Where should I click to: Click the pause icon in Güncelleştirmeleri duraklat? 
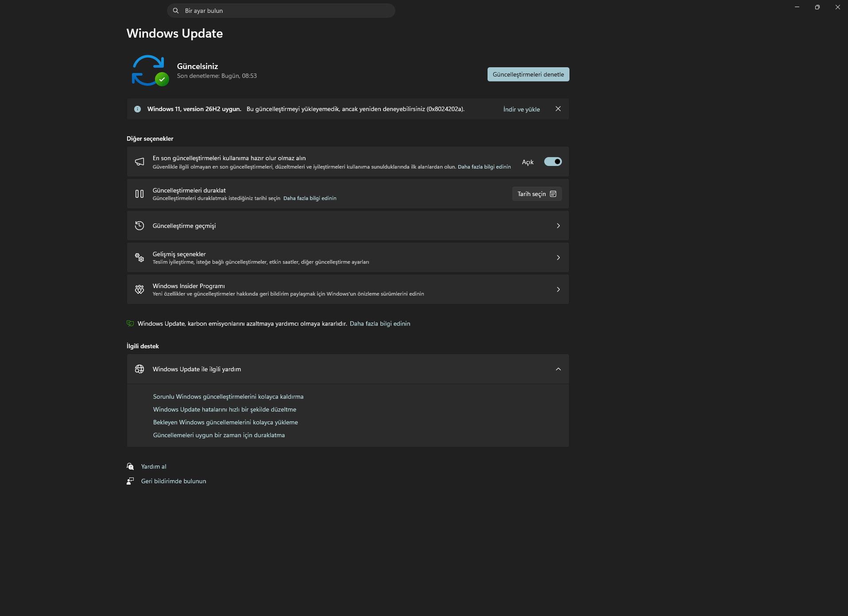pyautogui.click(x=139, y=194)
